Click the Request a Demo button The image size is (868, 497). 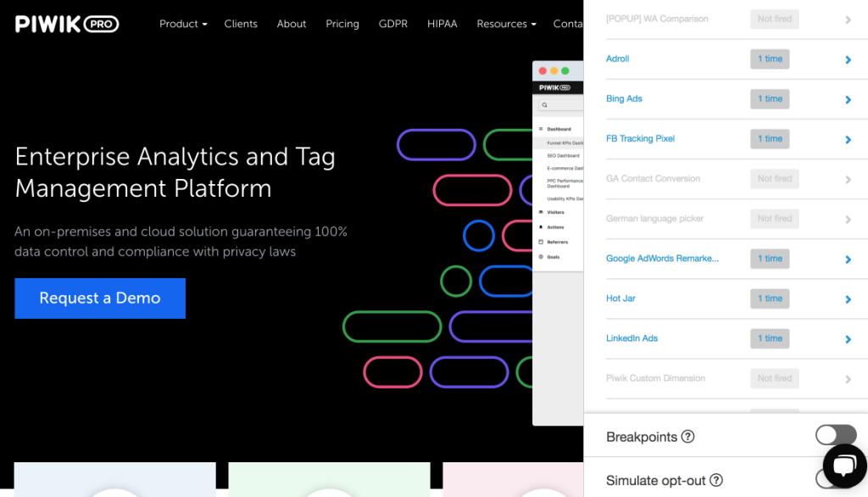point(100,298)
